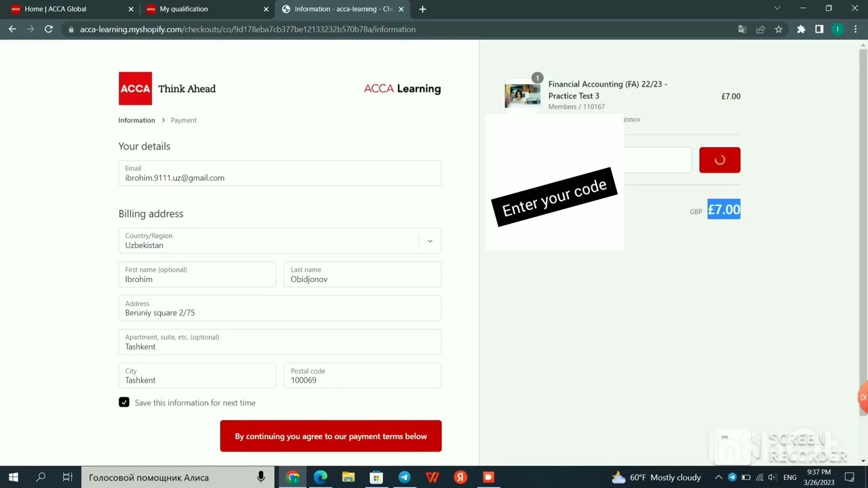868x488 pixels.
Task: Click the Alice voice assistant microphone
Action: point(261,477)
